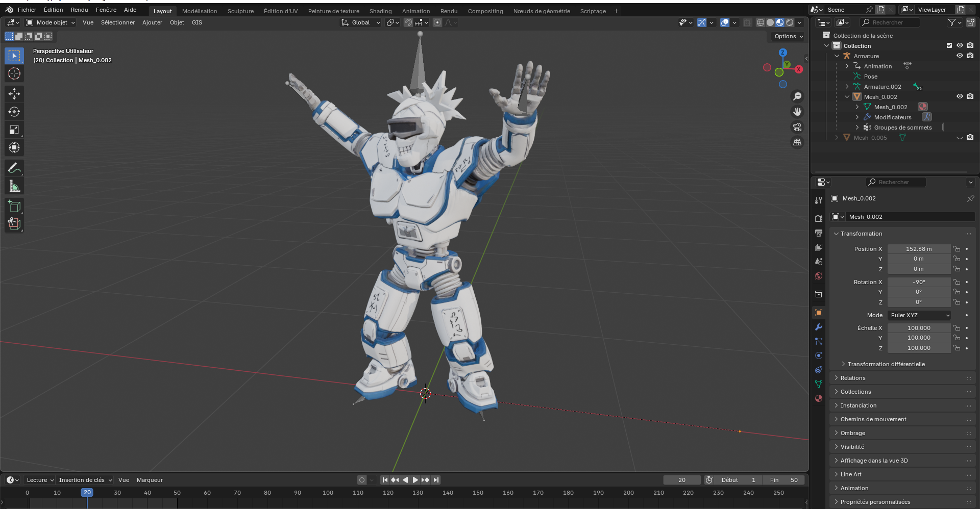Open the Ajouter menu in viewport header
980x509 pixels.
pos(152,22)
